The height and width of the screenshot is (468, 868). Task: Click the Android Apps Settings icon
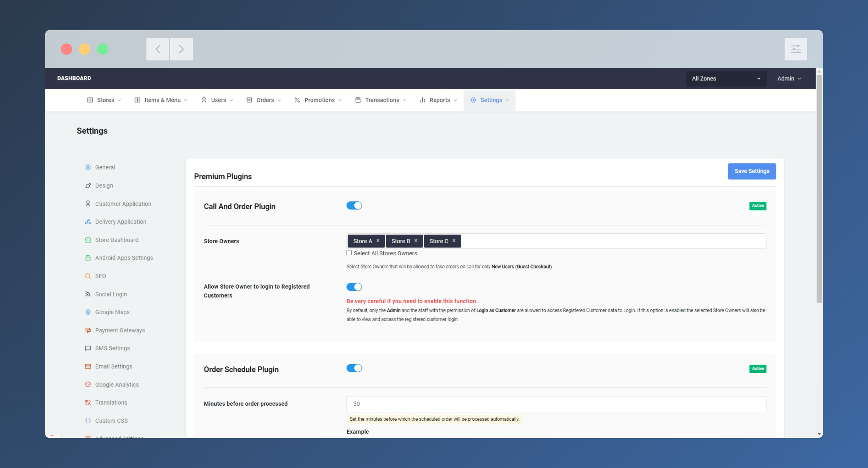(88, 258)
